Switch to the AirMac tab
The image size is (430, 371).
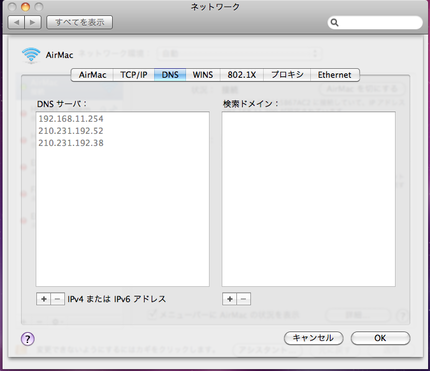coord(92,75)
